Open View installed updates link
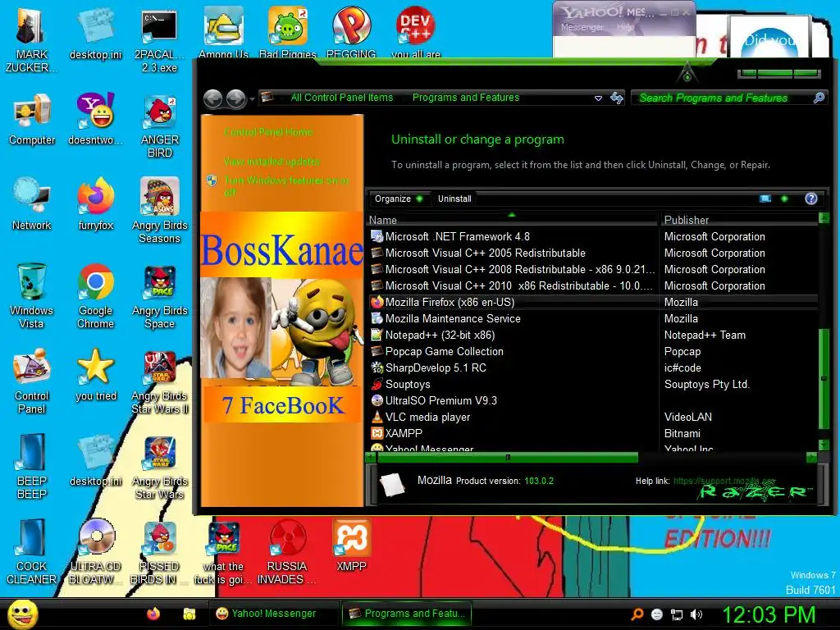 [x=272, y=162]
